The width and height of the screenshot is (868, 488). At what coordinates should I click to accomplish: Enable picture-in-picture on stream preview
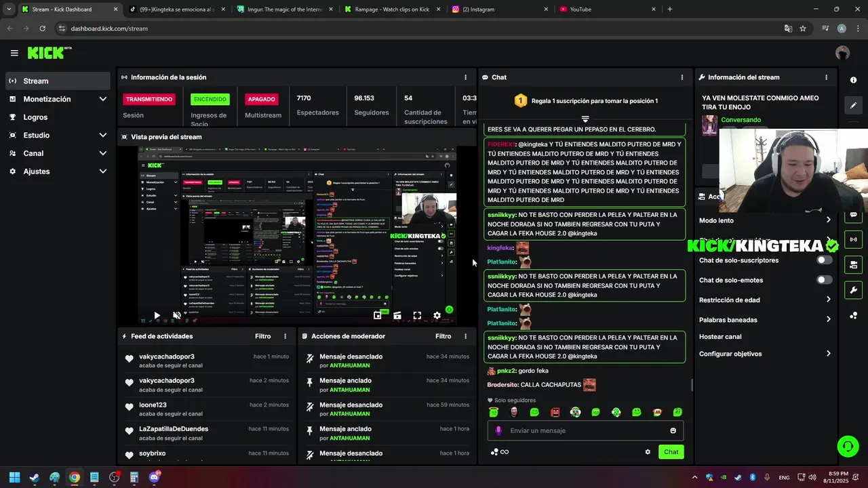pos(378,315)
